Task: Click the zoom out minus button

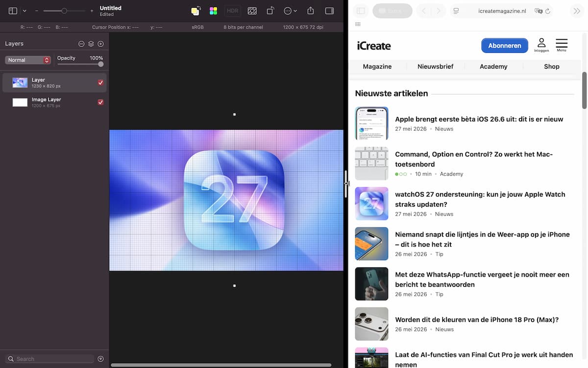Action: click(37, 11)
